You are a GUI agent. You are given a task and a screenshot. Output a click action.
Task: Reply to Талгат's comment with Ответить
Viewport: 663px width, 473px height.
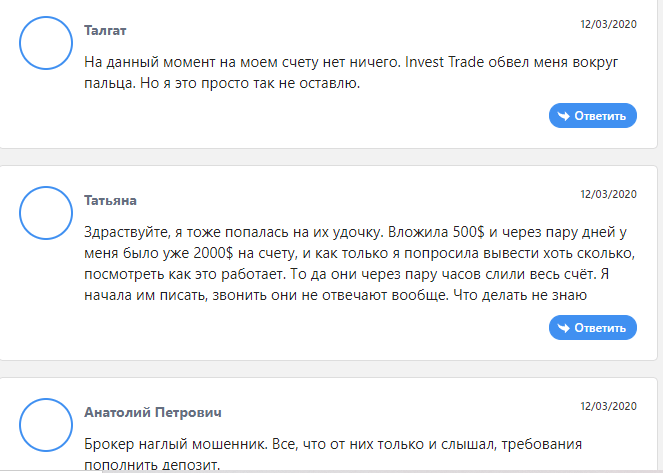(x=593, y=115)
